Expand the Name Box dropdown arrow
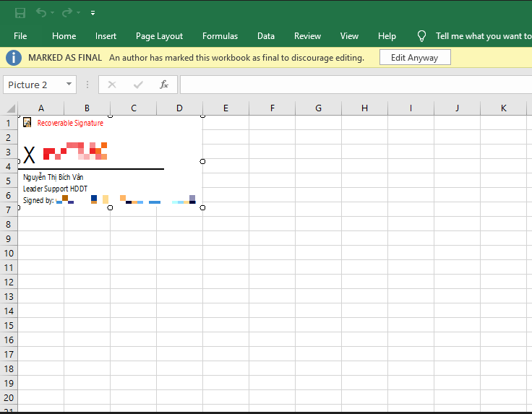Screen dimensions: 532x414 click(69, 85)
